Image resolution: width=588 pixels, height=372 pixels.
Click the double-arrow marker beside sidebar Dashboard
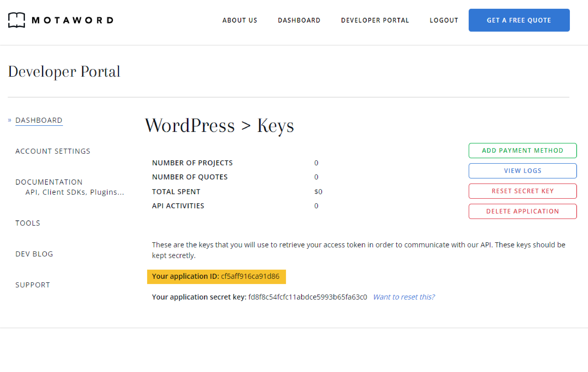click(10, 120)
